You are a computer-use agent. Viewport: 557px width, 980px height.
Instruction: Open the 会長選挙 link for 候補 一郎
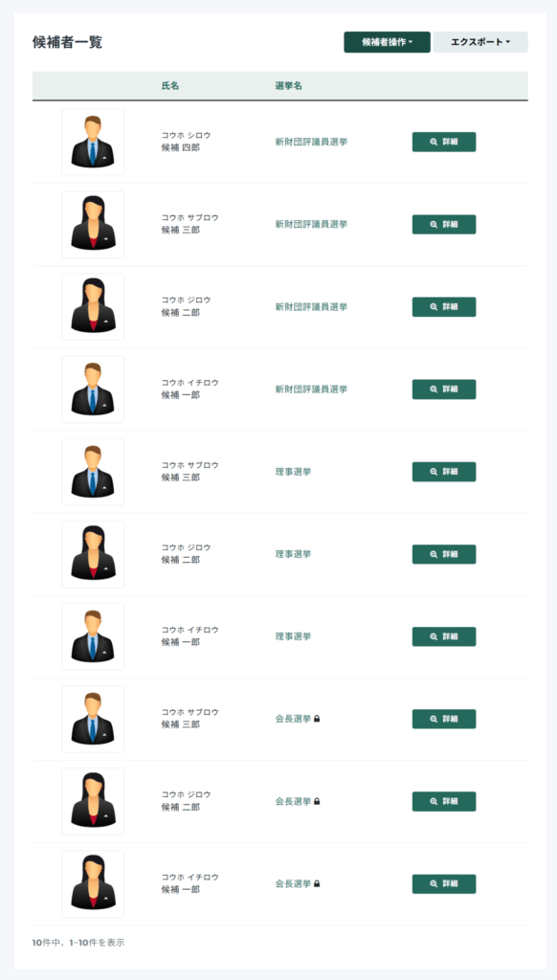[x=293, y=883]
